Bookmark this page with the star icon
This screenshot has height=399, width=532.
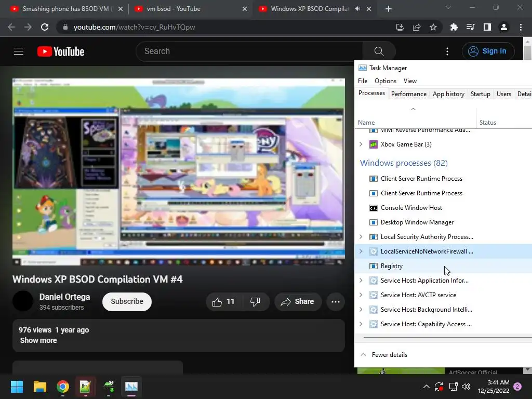pos(433,27)
